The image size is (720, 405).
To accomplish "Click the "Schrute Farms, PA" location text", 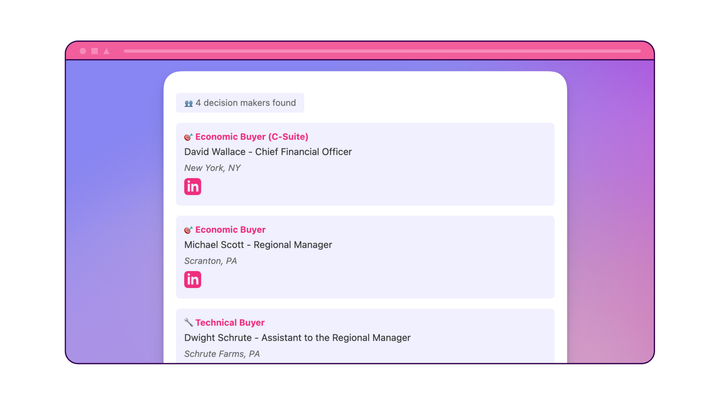I will [222, 354].
